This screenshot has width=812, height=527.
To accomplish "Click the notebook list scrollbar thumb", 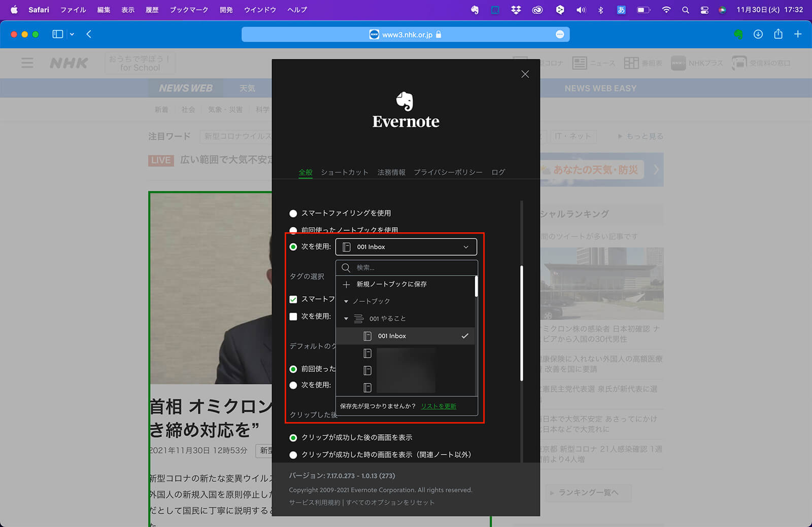I will click(476, 287).
